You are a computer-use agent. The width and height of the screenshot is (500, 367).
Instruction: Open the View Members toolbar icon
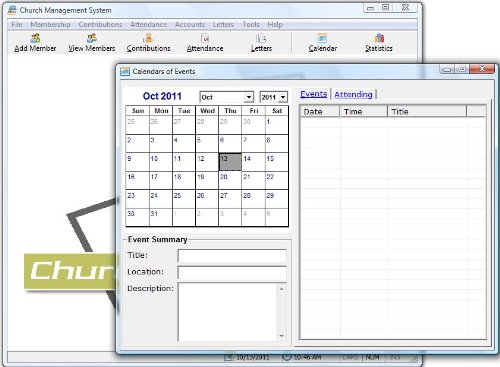[92, 38]
